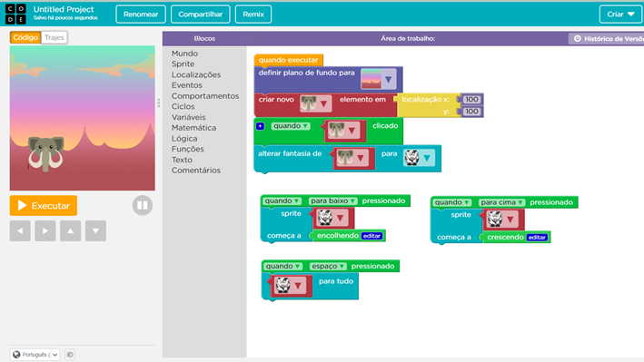This screenshot has height=362, width=644.
Task: Click the right arrow control button
Action: [x=45, y=230]
